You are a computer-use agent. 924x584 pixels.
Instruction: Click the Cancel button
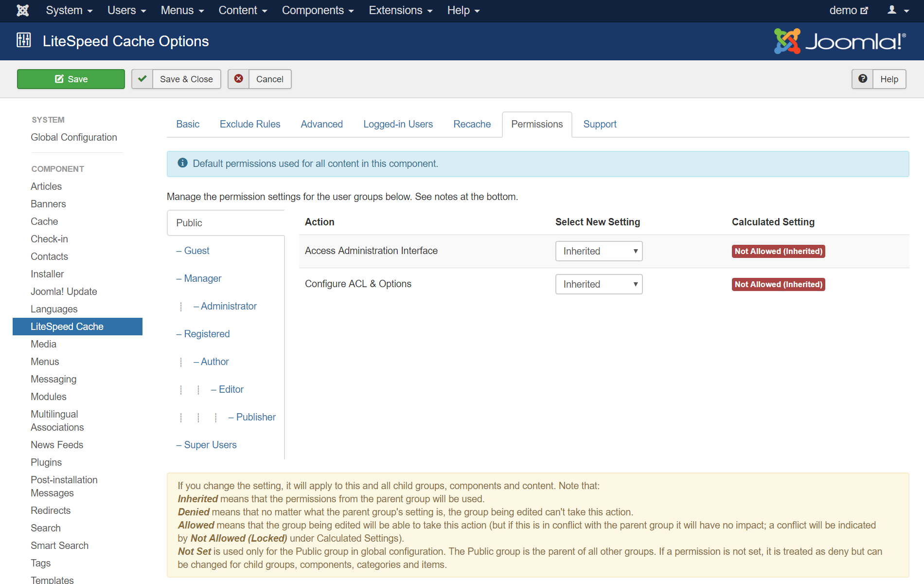tap(260, 79)
